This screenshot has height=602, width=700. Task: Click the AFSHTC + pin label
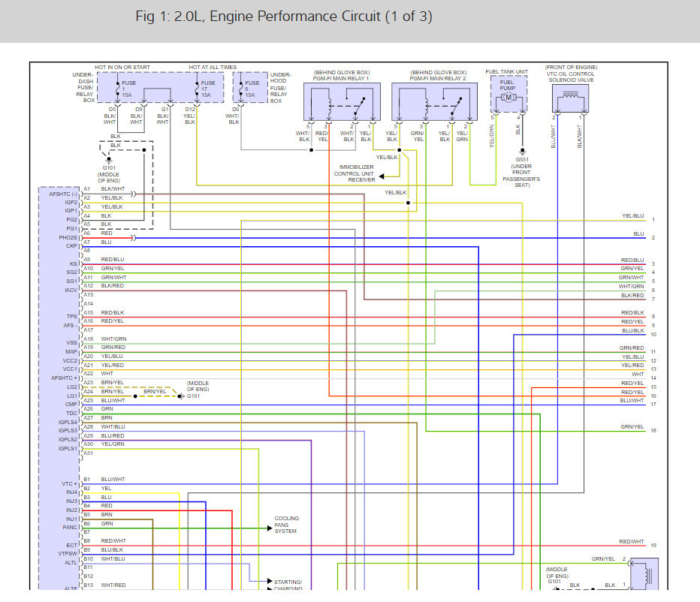(x=65, y=378)
